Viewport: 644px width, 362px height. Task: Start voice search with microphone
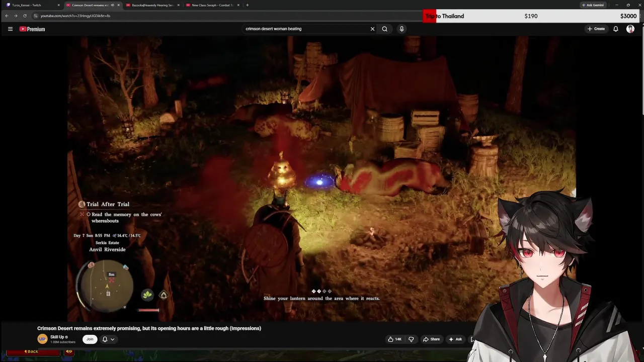tap(401, 29)
